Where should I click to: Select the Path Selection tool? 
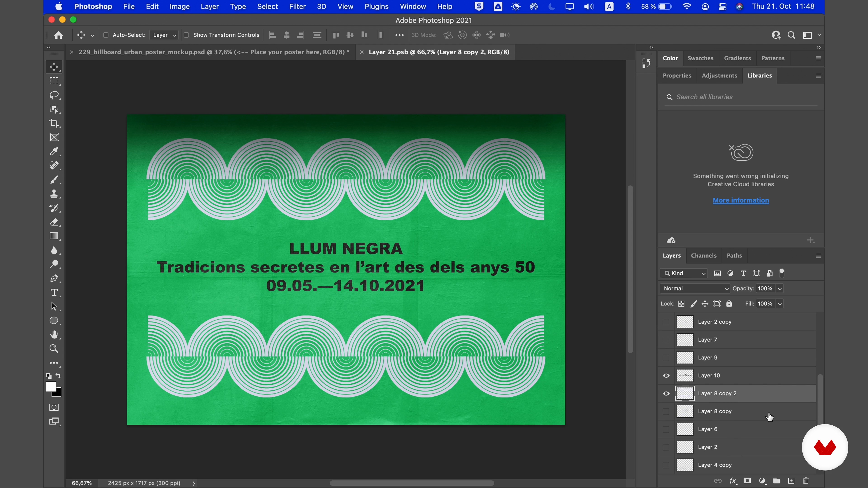pyautogui.click(x=54, y=307)
